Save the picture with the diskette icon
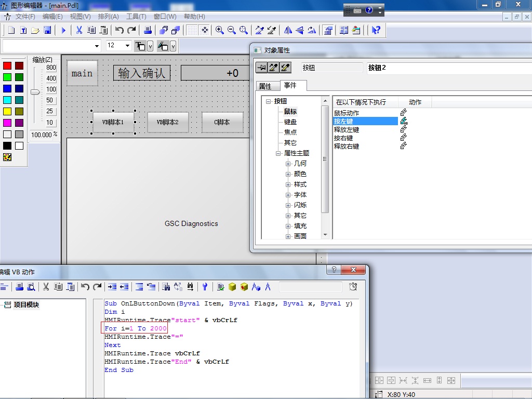Image resolution: width=532 pixels, height=399 pixels. 47,31
